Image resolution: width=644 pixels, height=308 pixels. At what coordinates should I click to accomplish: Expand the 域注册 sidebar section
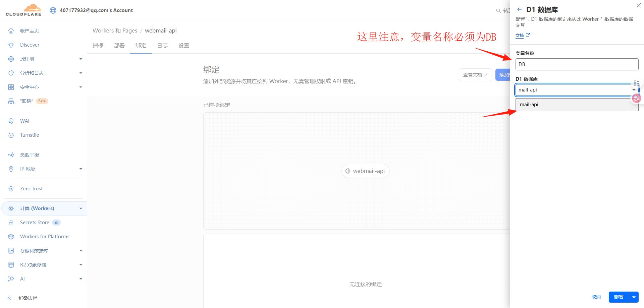[x=27, y=59]
